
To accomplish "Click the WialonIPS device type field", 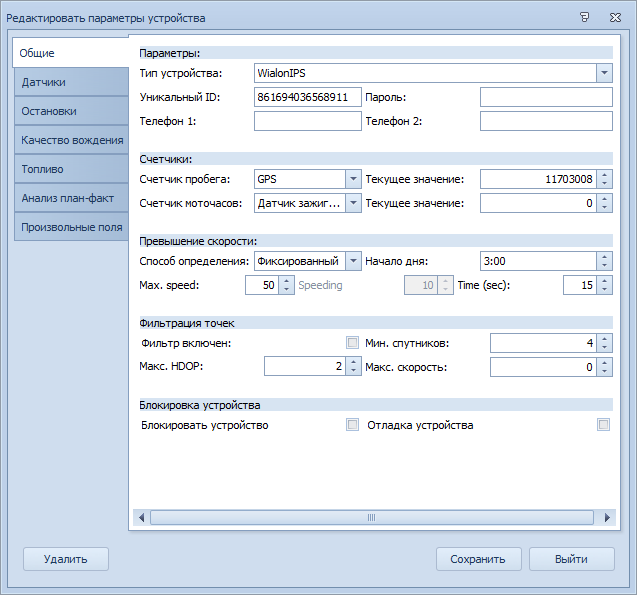I will [x=425, y=73].
